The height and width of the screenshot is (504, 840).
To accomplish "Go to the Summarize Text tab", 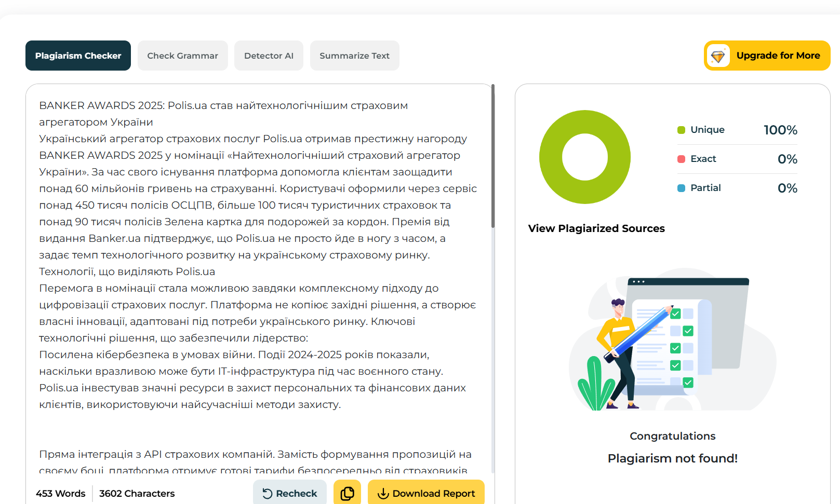I will (355, 56).
